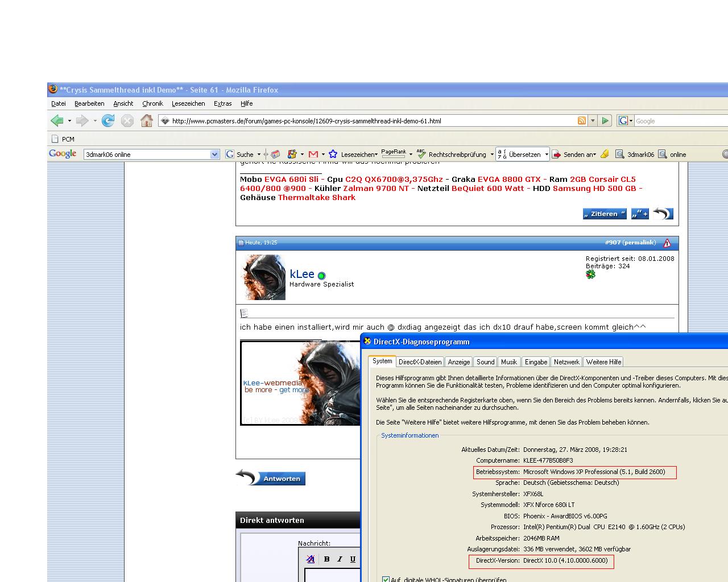Screen dimensions: 728x582
Task: Open the Ansicht menu
Action: coord(123,103)
